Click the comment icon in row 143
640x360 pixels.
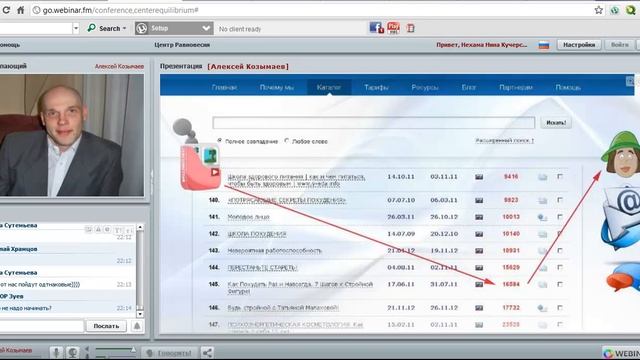[x=542, y=251]
